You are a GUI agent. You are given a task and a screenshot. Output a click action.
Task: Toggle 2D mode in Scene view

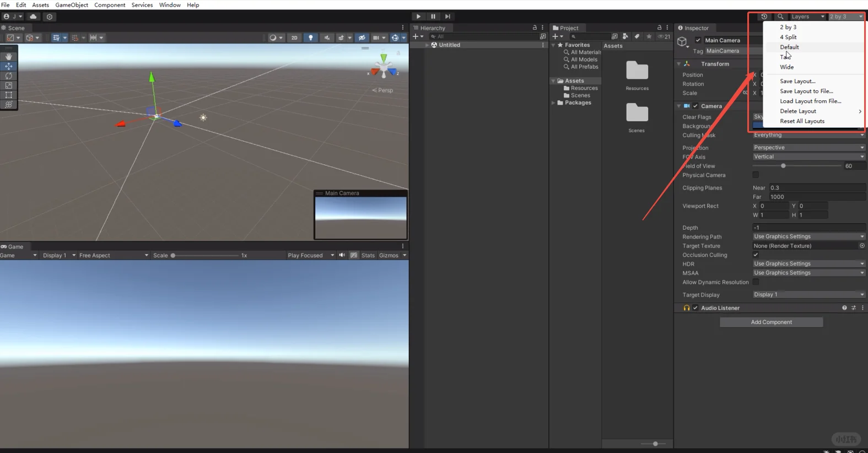(x=294, y=38)
